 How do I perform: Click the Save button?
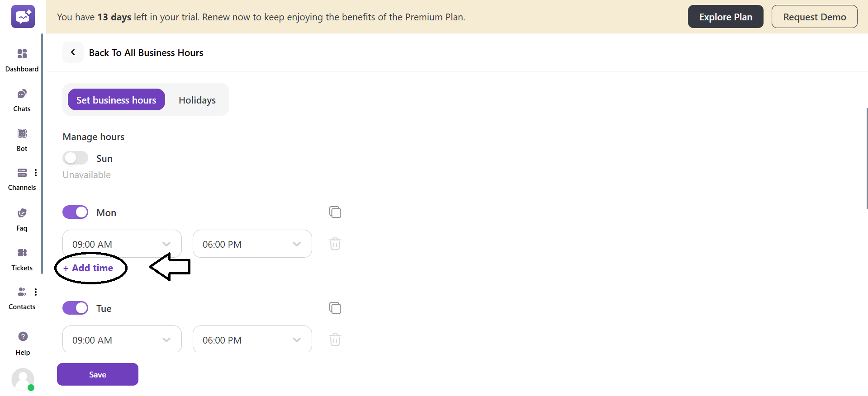[x=98, y=374]
